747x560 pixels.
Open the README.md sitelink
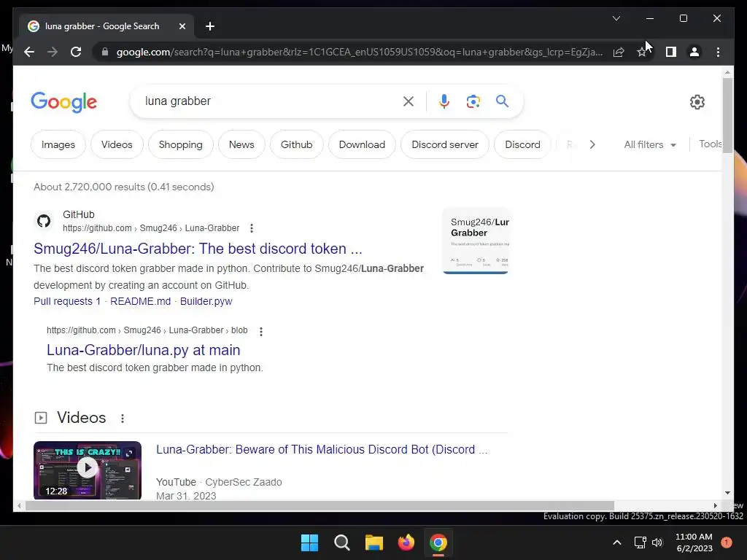point(141,301)
